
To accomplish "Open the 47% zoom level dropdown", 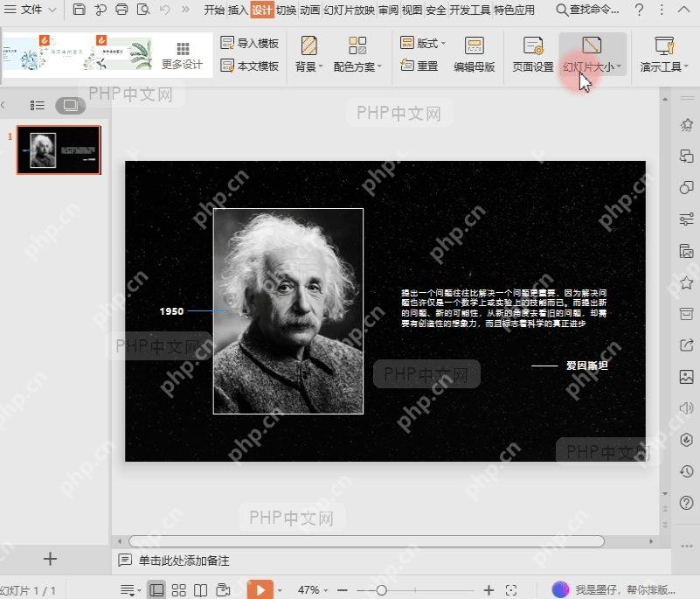I will coord(313,590).
